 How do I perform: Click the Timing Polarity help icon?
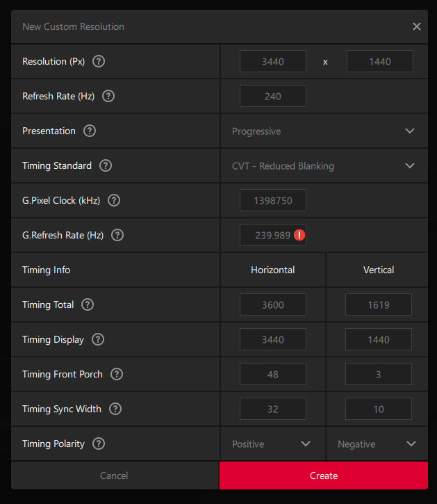tap(99, 444)
